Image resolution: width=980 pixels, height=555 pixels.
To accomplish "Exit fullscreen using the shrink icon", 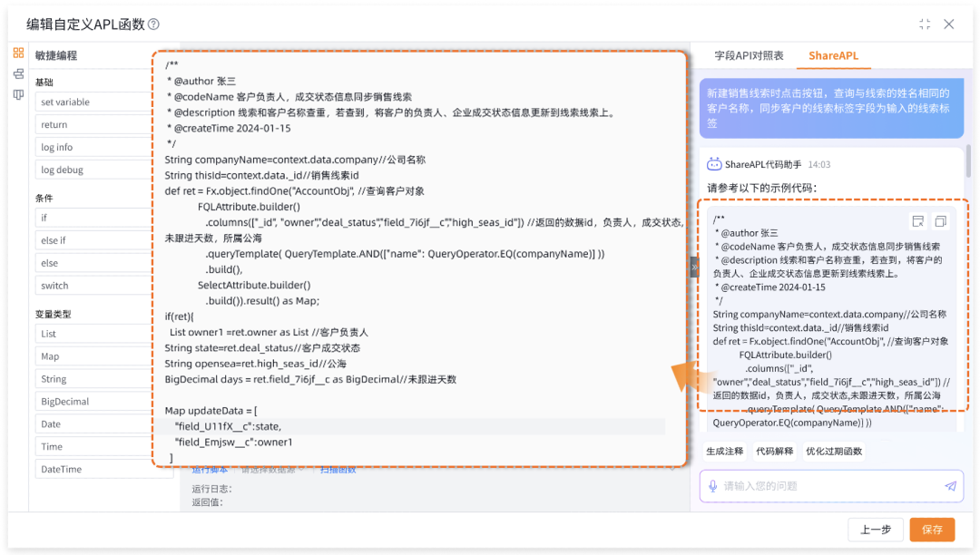I will point(925,24).
